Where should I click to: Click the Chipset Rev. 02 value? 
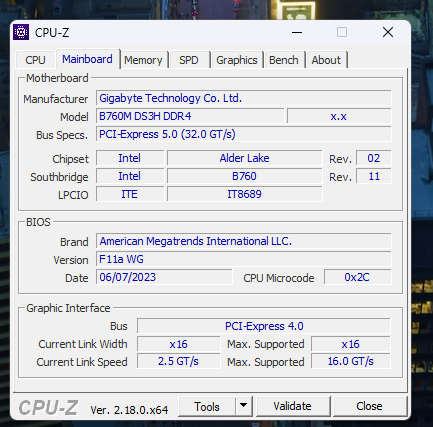click(374, 158)
